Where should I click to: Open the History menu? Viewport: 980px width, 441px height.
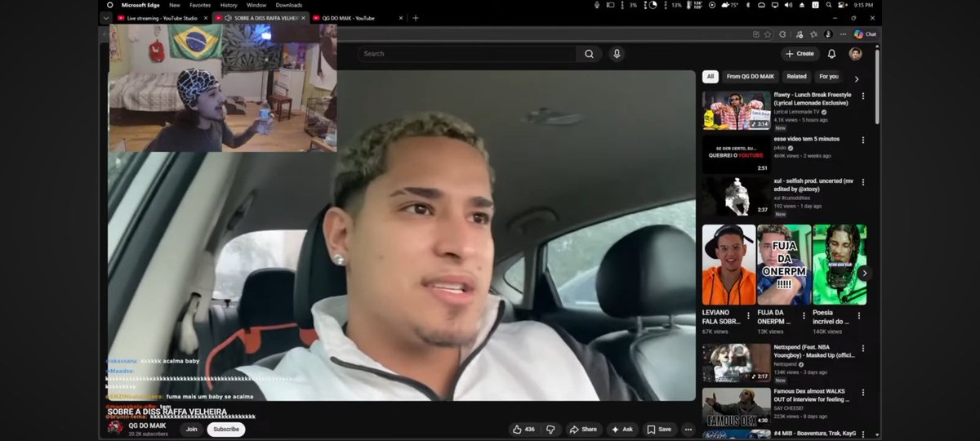229,5
